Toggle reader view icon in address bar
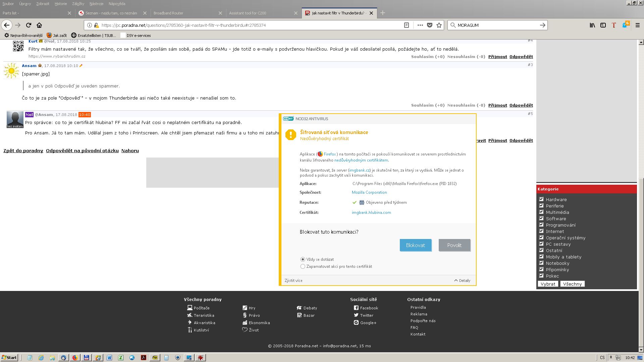Screen dimensions: 644x362 pos(406,25)
